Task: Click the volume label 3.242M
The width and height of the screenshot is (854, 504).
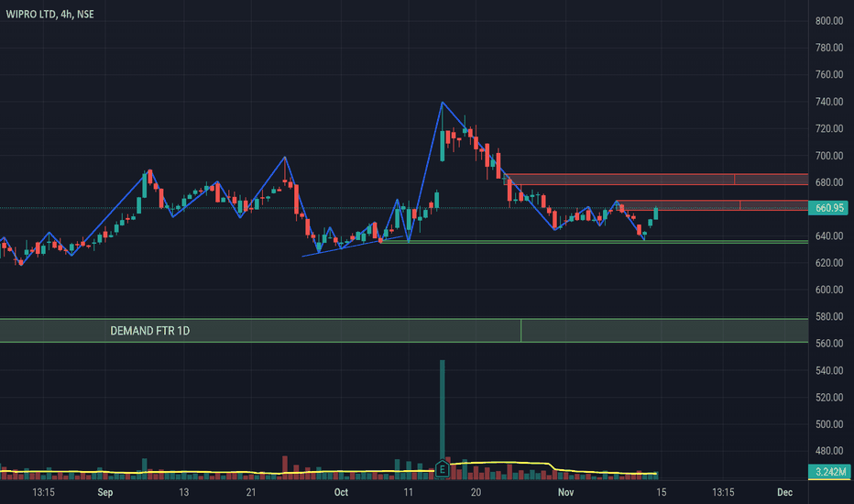Action: point(829,471)
